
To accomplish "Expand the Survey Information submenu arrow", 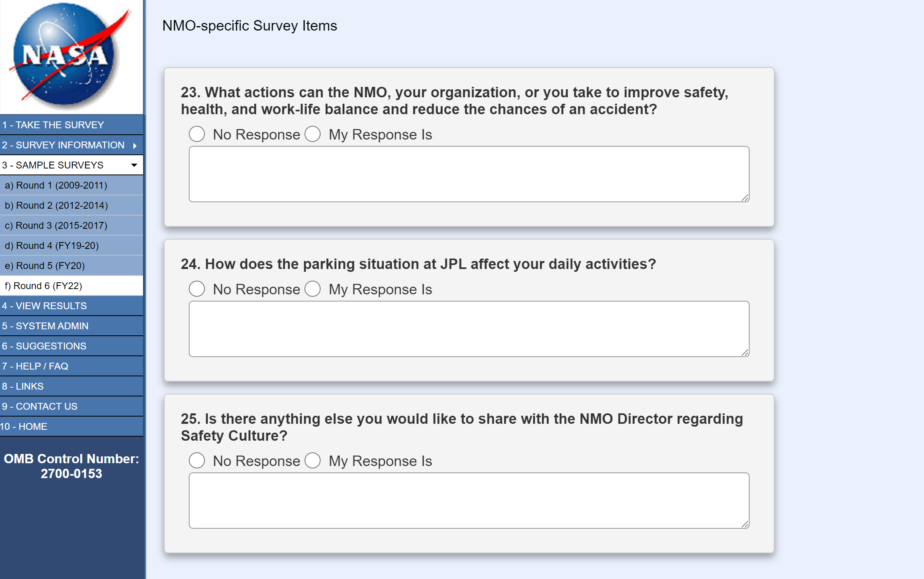I will tap(135, 146).
